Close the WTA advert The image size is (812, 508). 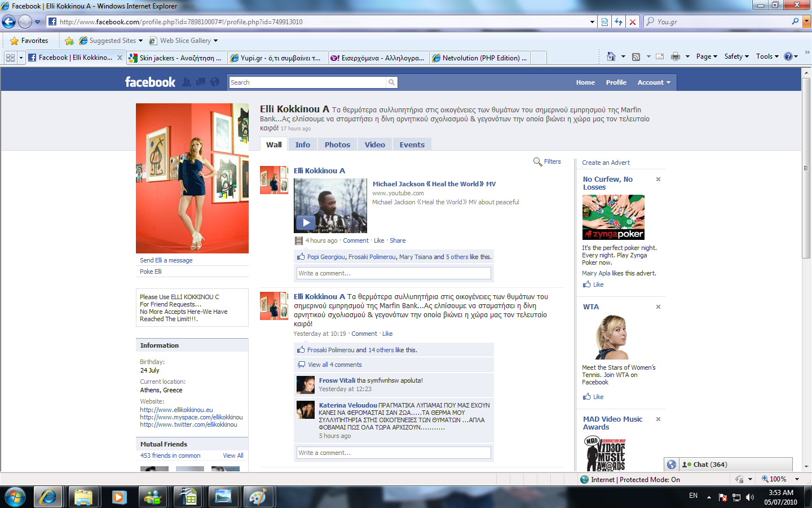(x=658, y=307)
